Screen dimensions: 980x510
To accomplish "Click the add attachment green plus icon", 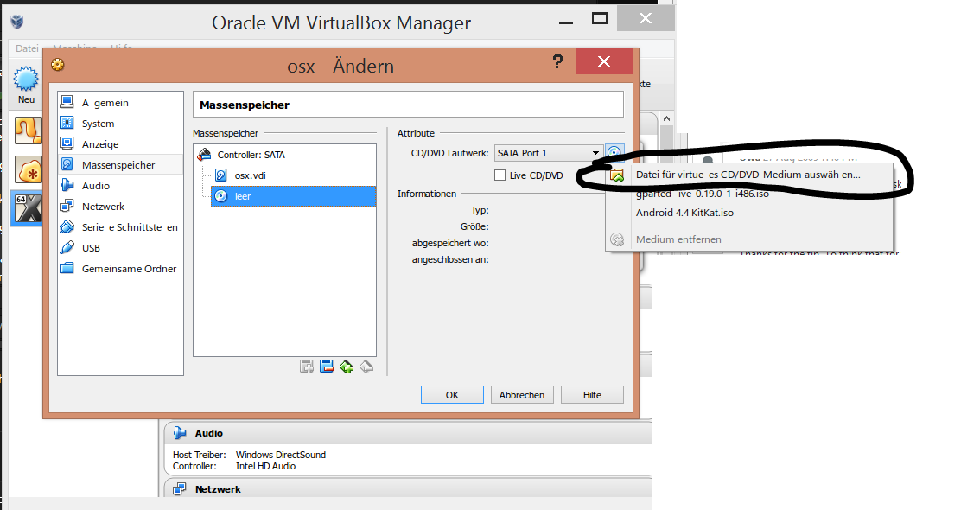I will [347, 367].
